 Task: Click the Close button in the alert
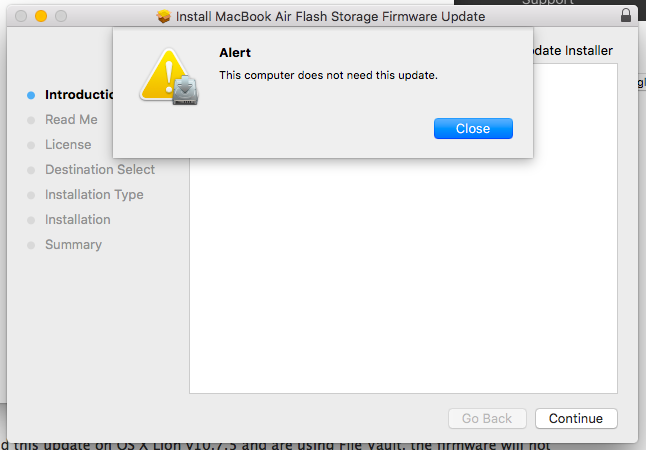point(473,128)
